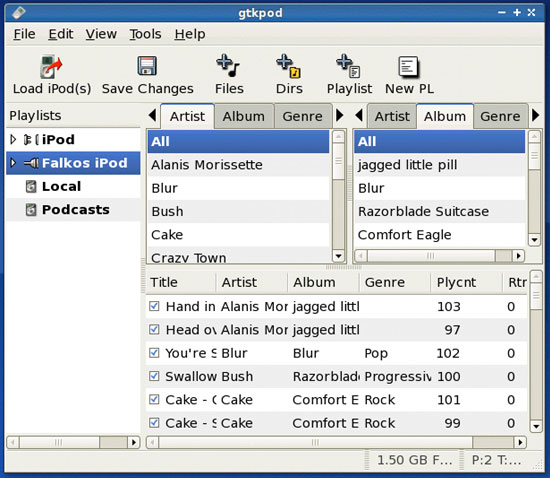The height and width of the screenshot is (478, 550).
Task: Sort tracks by Title column header
Action: pyautogui.click(x=181, y=282)
